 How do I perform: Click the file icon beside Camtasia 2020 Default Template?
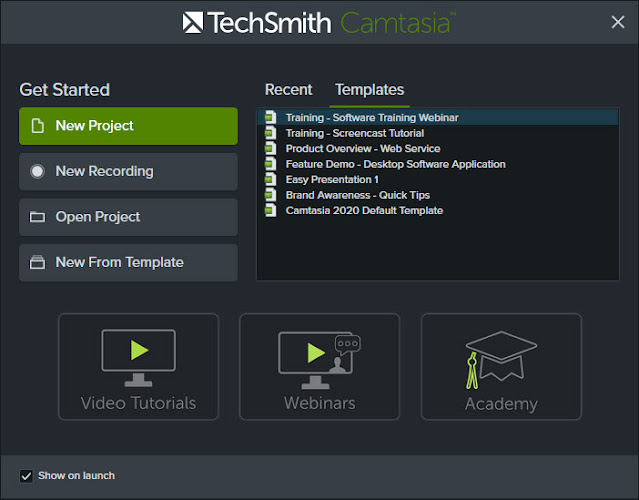(270, 210)
